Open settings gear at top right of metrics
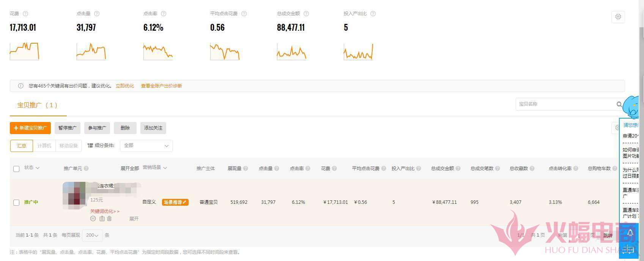 [x=618, y=17]
